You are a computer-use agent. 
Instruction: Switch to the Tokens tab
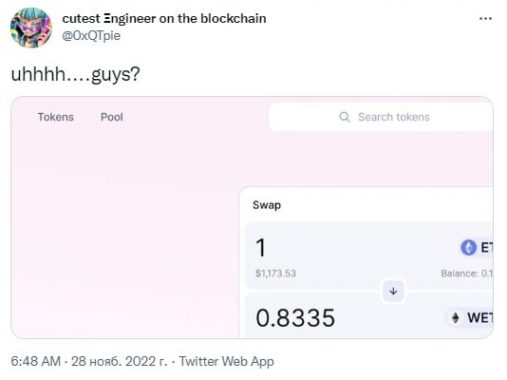(55, 117)
